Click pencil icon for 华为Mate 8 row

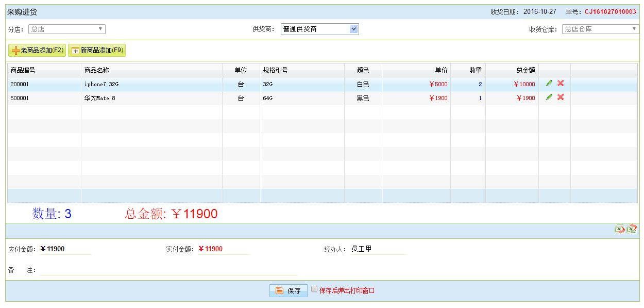click(x=549, y=98)
